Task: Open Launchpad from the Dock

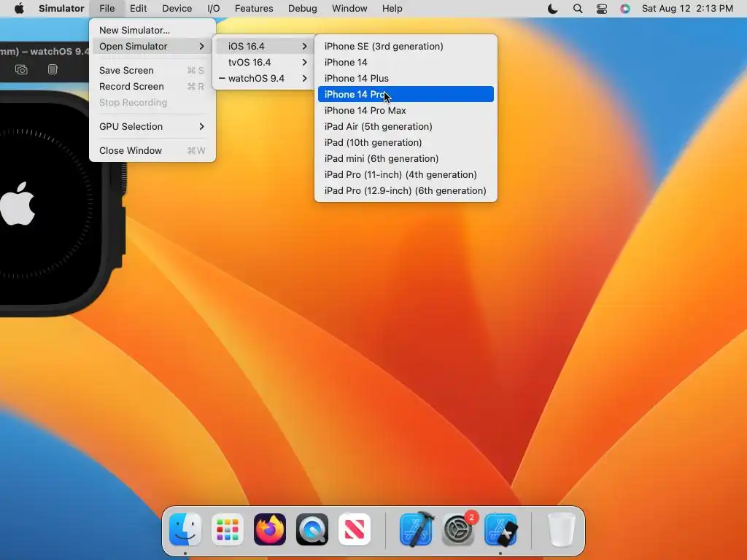Action: click(x=228, y=529)
